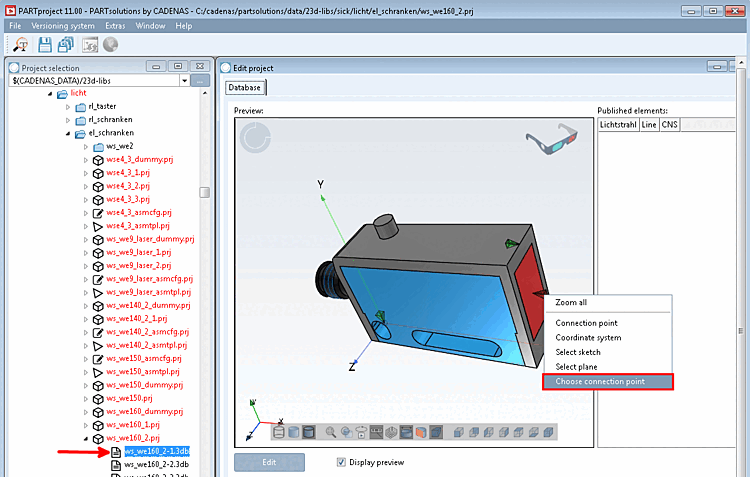Click the Save floppy disk toolbar icon
Screen dimensions: 750x477
[45, 45]
